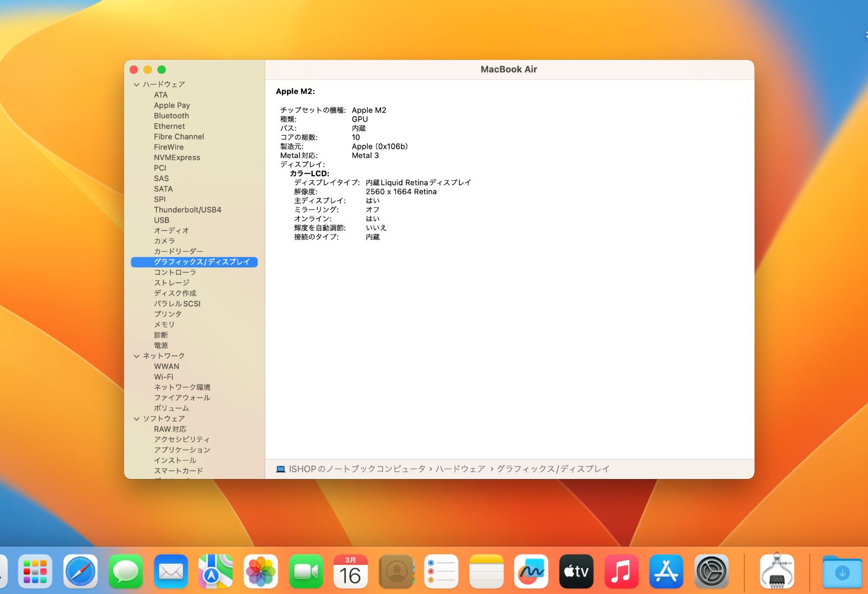Open the Notes app icon
Image resolution: width=868 pixels, height=594 pixels.
[x=487, y=571]
